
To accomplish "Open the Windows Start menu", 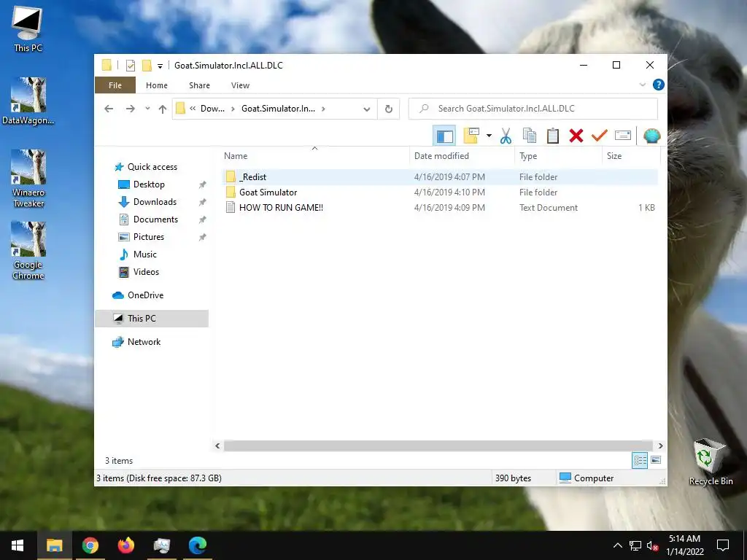I will click(x=18, y=545).
